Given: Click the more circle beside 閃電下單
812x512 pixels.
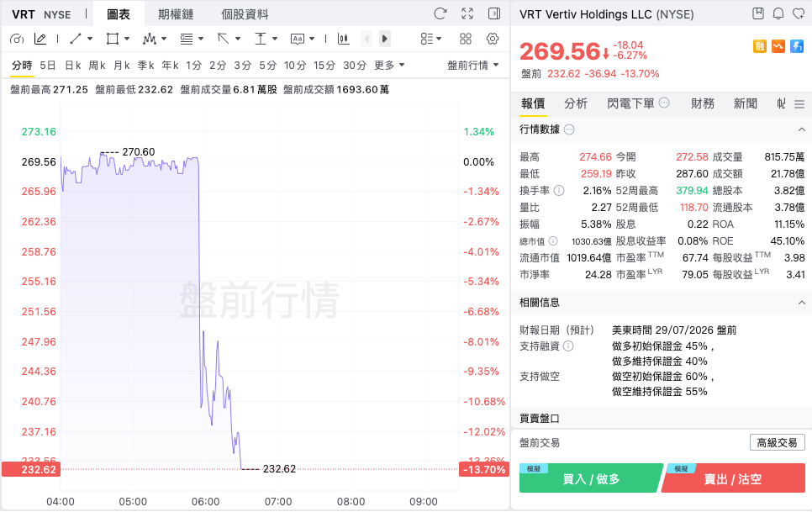Looking at the screenshot, I should (664, 103).
